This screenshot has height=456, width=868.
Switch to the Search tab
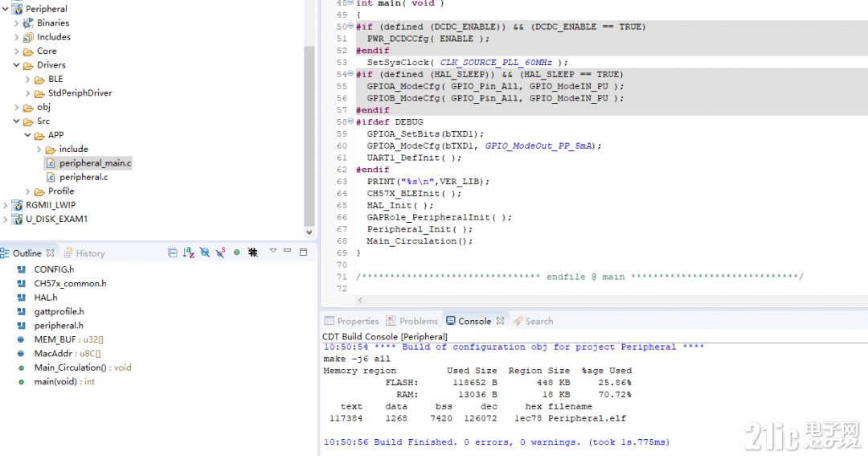533,322
